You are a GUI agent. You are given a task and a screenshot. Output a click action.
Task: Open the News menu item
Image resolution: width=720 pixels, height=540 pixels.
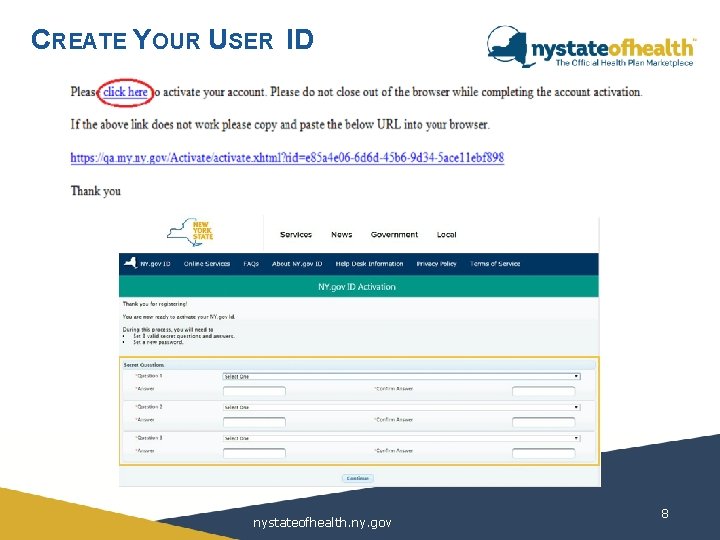[x=342, y=235]
